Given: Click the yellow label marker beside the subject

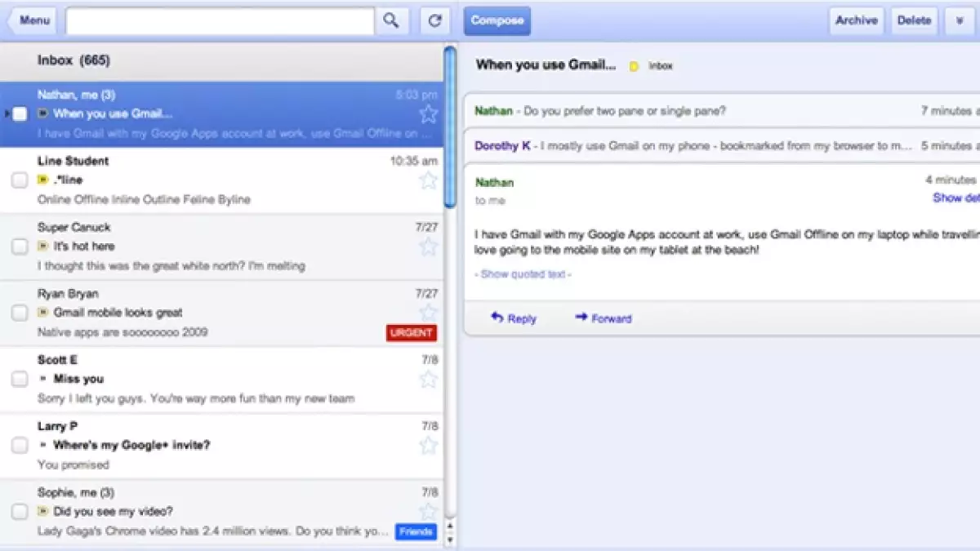Looking at the screenshot, I should tap(634, 66).
